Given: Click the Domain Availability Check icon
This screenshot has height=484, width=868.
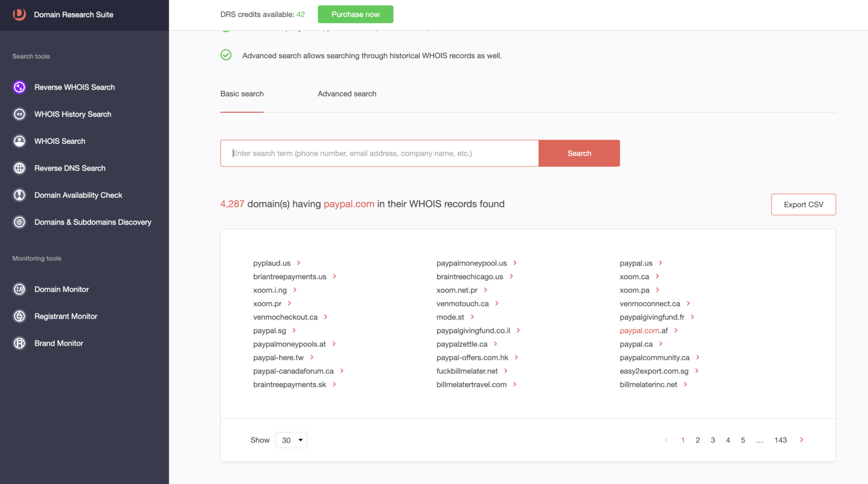Looking at the screenshot, I should point(20,195).
